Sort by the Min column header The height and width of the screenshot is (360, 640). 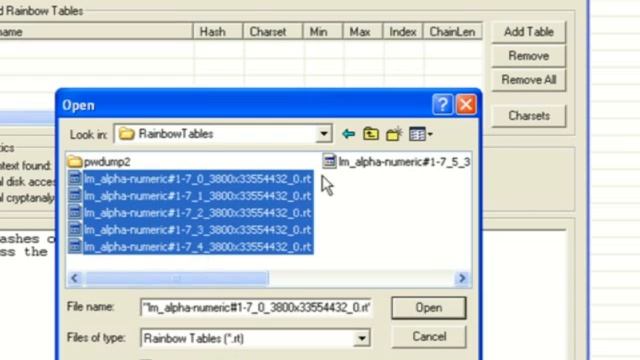pyautogui.click(x=322, y=32)
